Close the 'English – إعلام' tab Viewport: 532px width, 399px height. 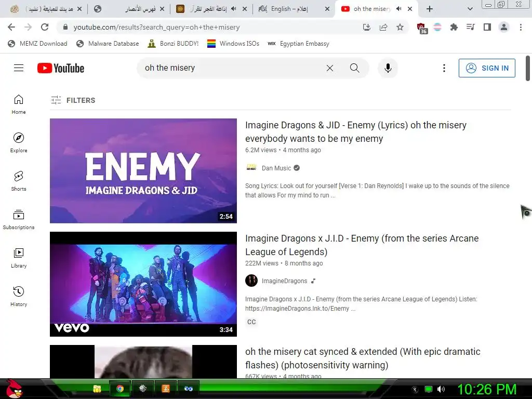coord(327,9)
